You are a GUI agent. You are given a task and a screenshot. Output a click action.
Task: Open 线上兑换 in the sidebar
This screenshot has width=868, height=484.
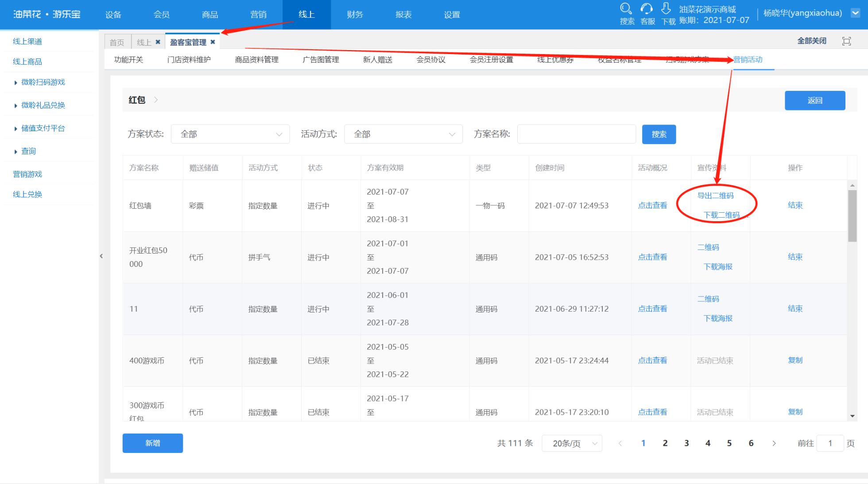[x=27, y=194]
